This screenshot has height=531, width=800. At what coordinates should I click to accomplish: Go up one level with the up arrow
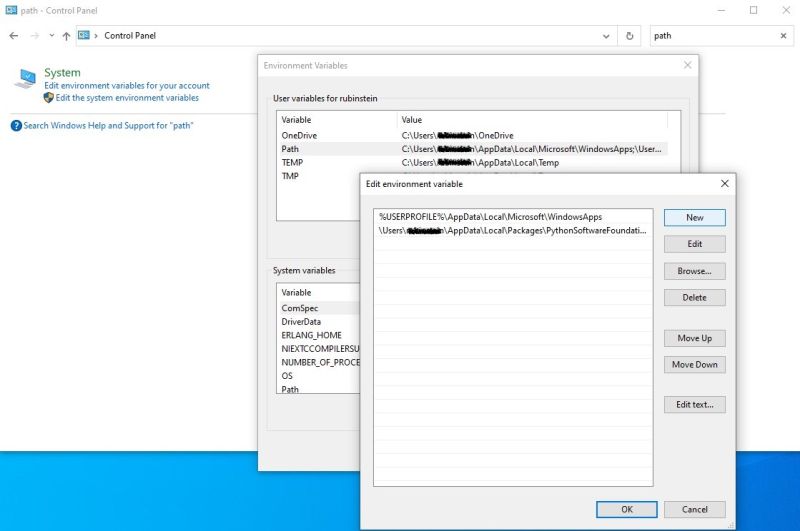tap(66, 36)
